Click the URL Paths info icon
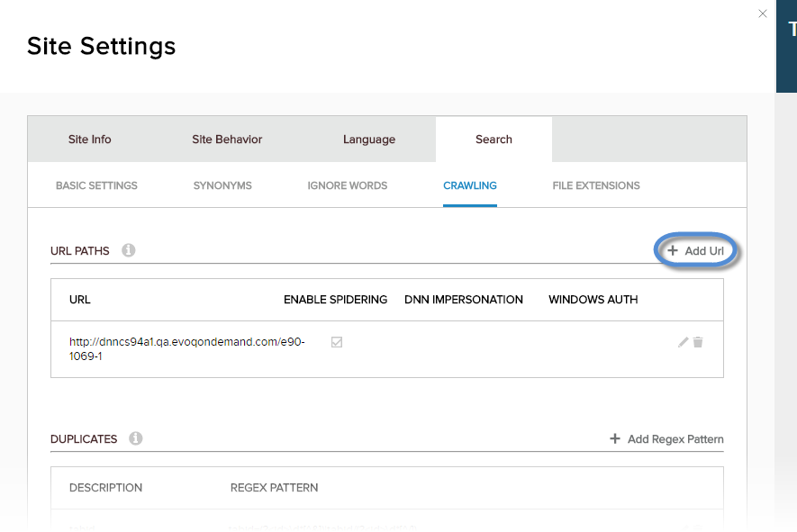The width and height of the screenshot is (797, 532). (129, 250)
